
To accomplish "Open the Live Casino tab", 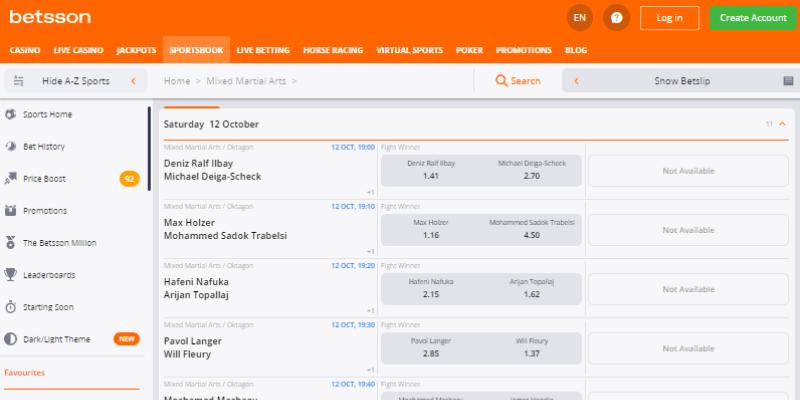I will click(x=79, y=50).
